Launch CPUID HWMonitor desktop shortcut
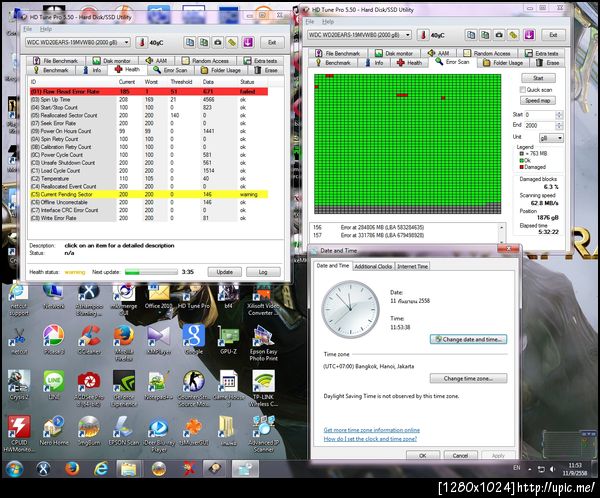 coord(18,434)
